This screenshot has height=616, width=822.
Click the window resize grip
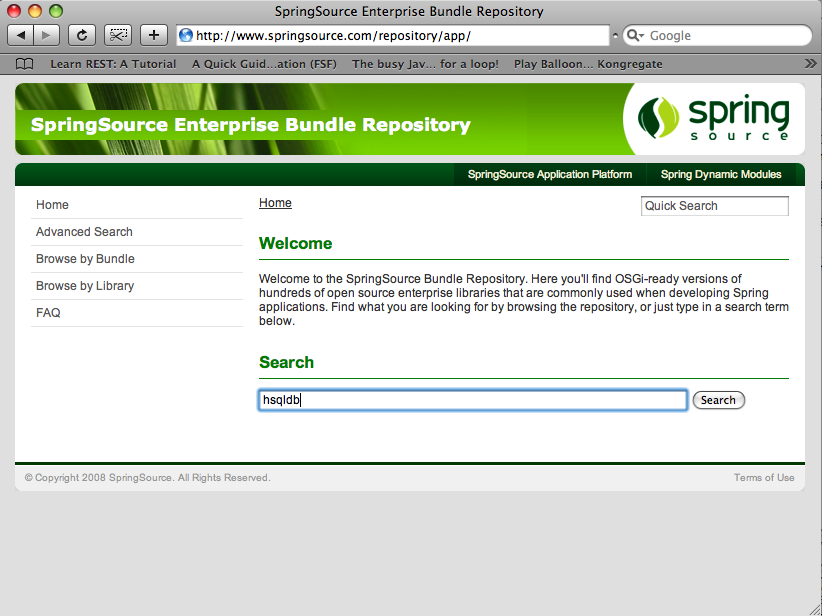815,609
